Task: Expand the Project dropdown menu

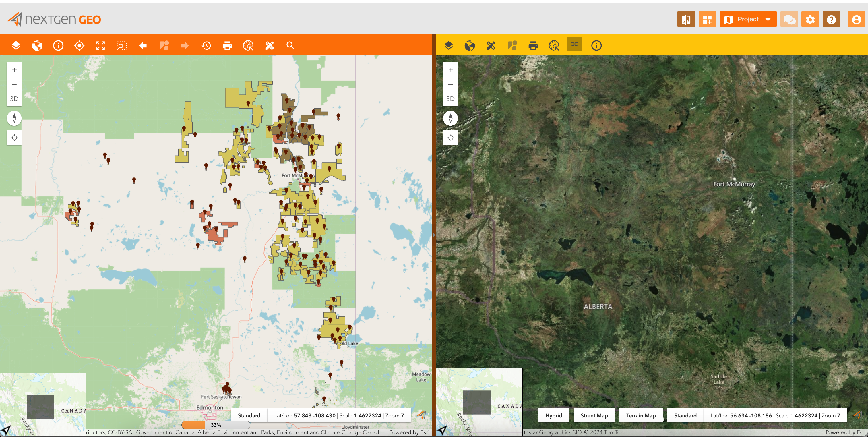Action: pos(748,19)
